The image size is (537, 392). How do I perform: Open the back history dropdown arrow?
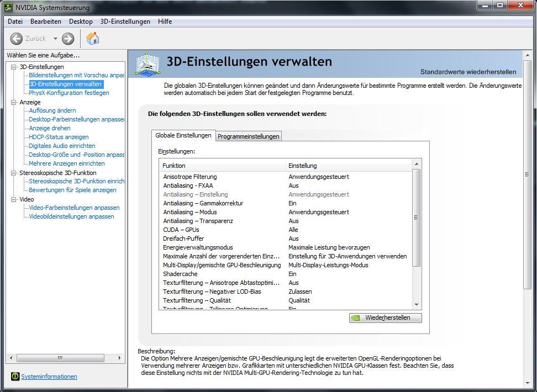[55, 39]
